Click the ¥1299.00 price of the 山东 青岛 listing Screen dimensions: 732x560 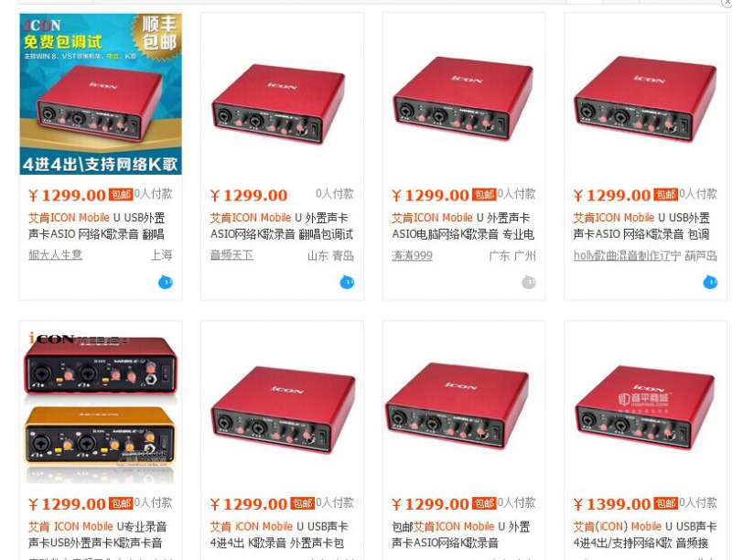click(x=249, y=195)
